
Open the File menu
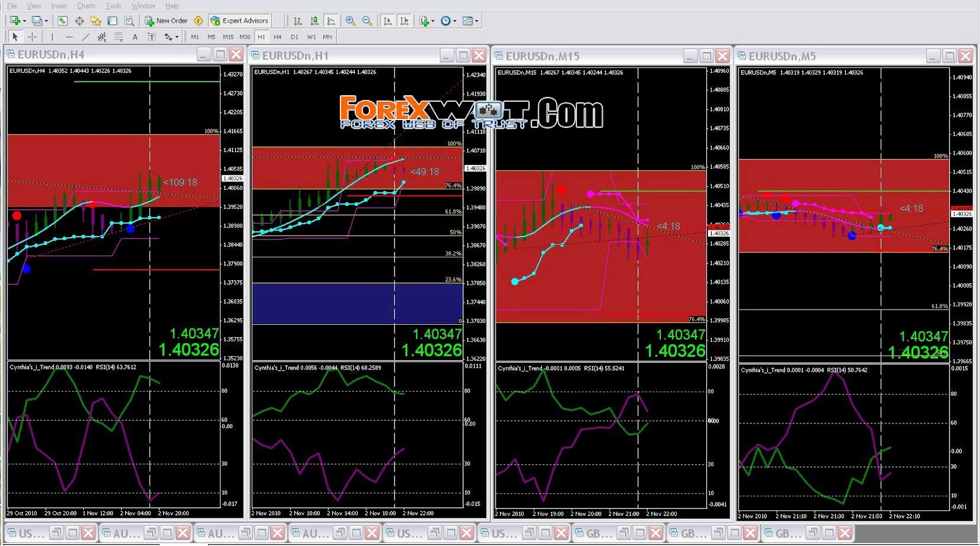tap(12, 6)
